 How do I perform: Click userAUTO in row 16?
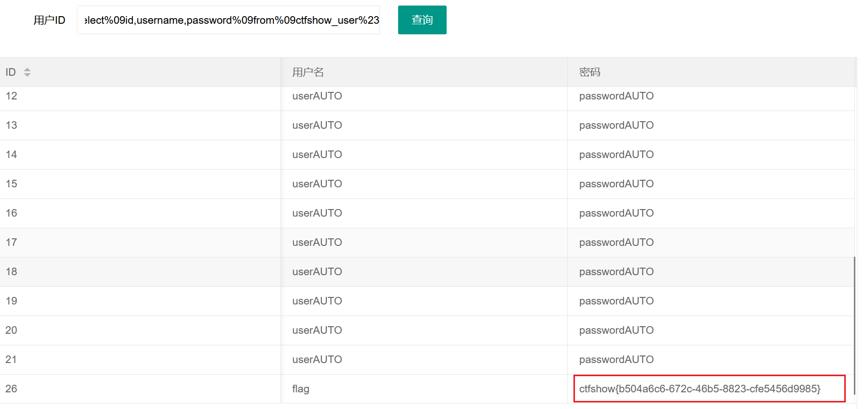(x=317, y=213)
